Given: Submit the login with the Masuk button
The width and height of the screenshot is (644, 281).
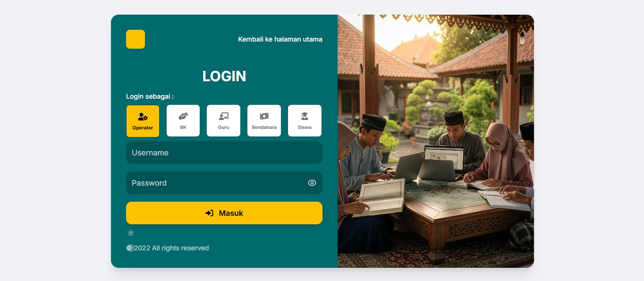Looking at the screenshot, I should [224, 213].
